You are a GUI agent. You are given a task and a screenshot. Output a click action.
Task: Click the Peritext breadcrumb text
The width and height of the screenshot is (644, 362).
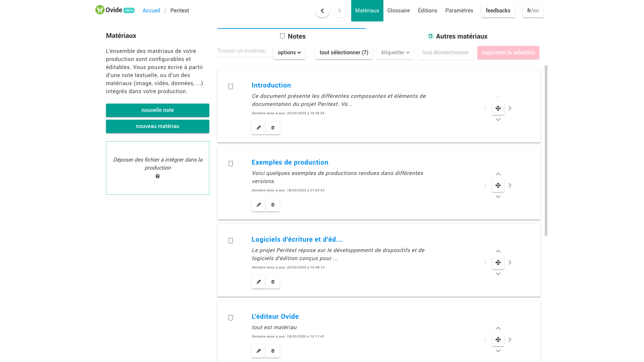click(180, 11)
